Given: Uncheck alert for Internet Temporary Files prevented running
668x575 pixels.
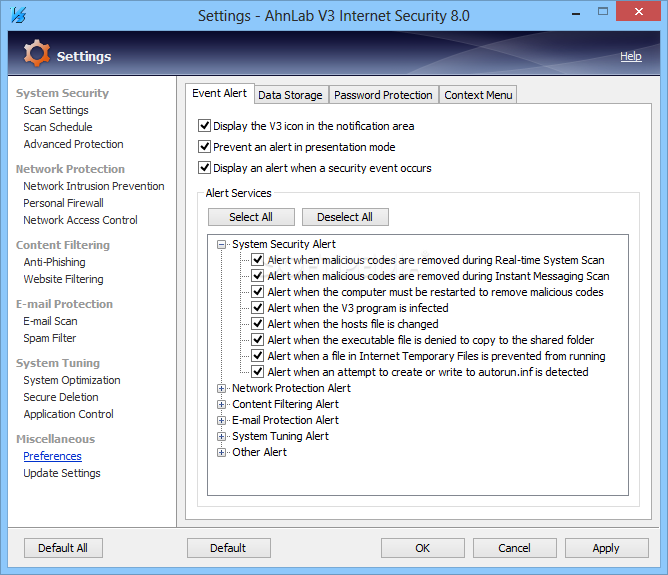Looking at the screenshot, I should point(257,355).
